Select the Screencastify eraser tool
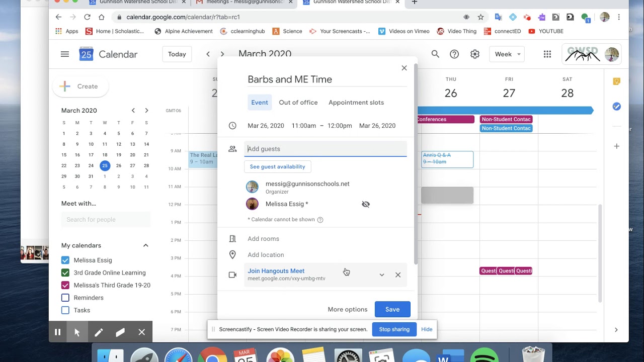The image size is (644, 362). point(120,332)
